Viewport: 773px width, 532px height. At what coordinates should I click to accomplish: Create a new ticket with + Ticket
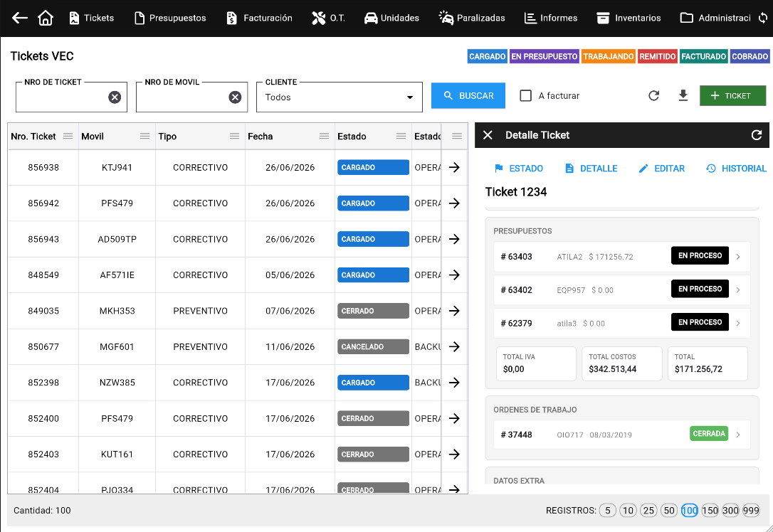[732, 95]
